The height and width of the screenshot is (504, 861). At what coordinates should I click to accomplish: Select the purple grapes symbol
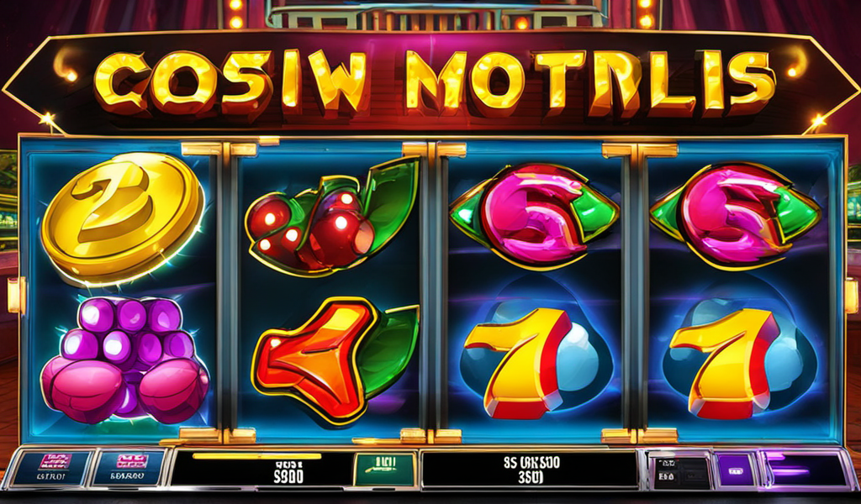(x=124, y=360)
